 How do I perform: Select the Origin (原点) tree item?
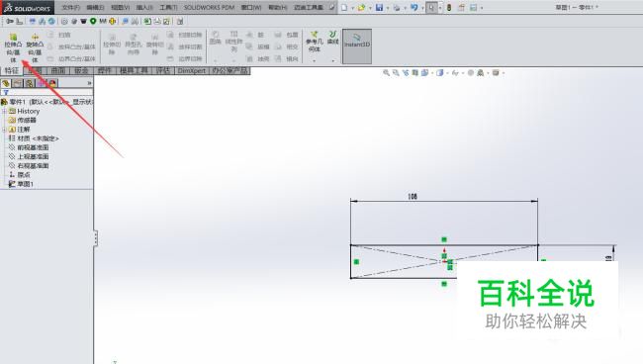(20, 175)
